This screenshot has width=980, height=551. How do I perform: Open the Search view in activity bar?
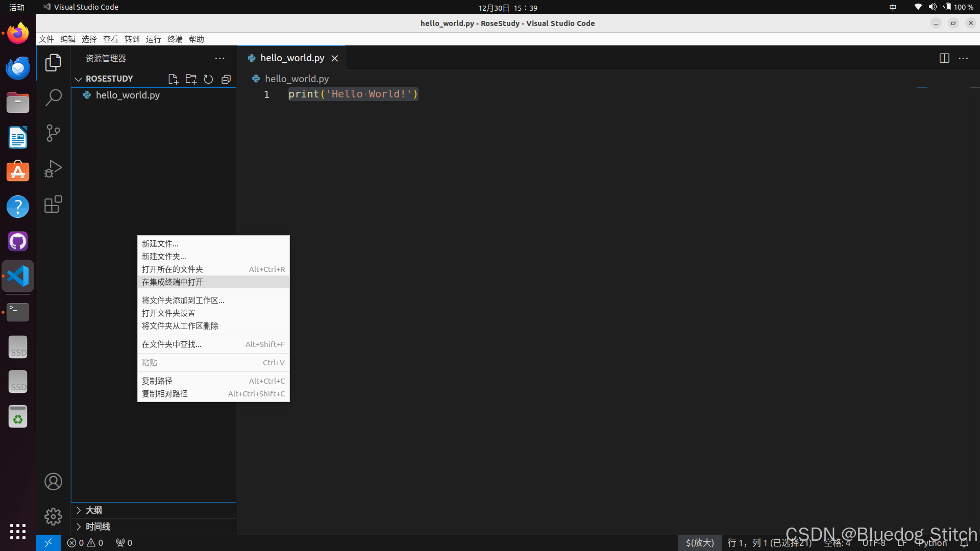tap(53, 97)
